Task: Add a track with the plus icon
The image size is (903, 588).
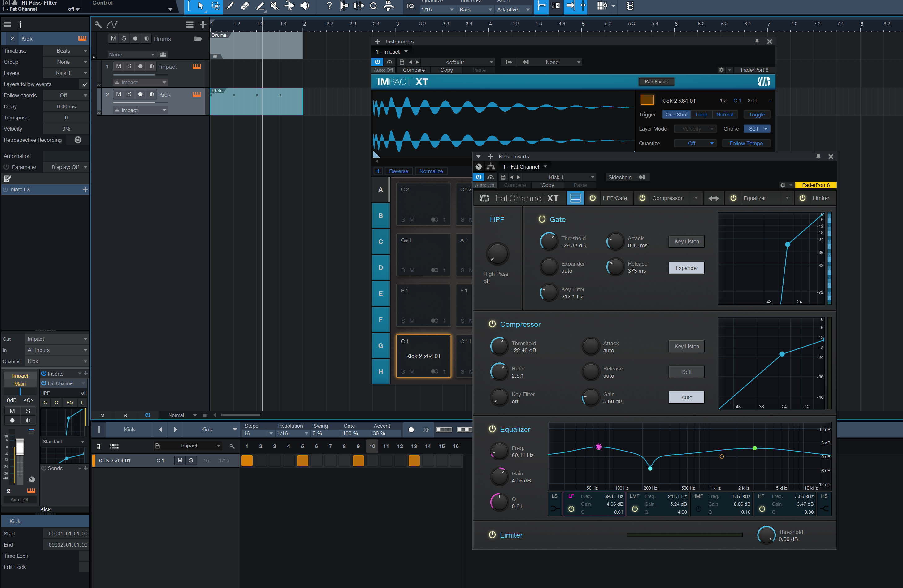Action: 203,25
